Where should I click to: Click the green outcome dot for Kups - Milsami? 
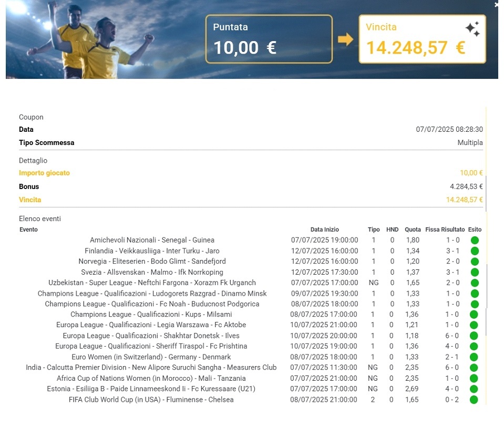coord(474,315)
